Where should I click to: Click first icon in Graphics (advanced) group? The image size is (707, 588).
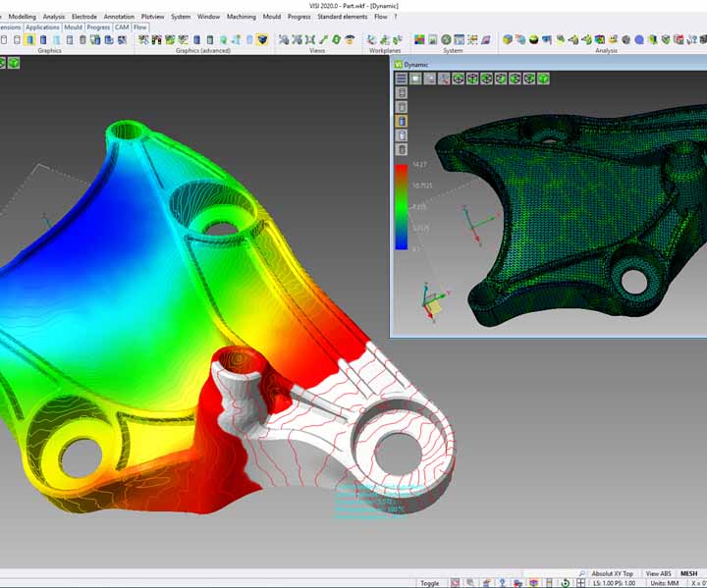[143, 40]
